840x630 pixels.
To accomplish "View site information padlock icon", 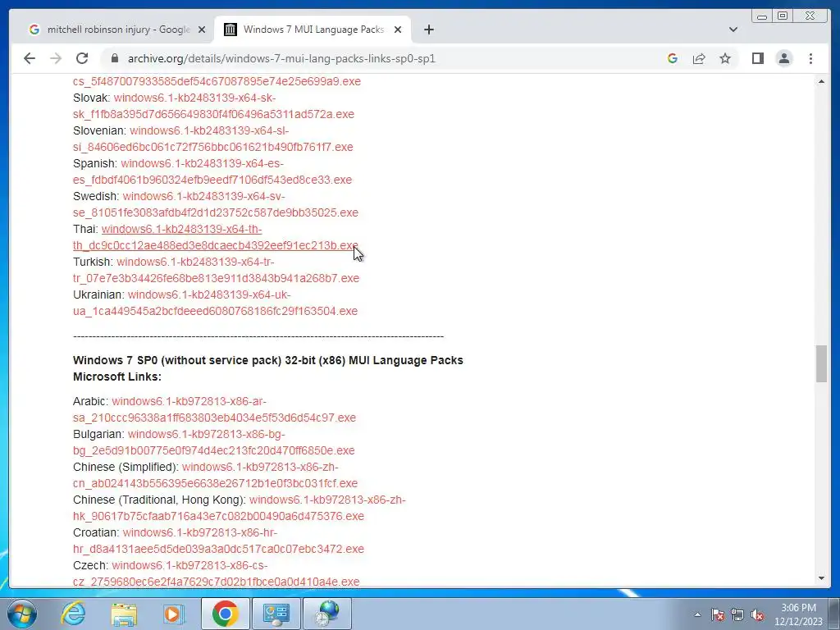I will [x=114, y=58].
